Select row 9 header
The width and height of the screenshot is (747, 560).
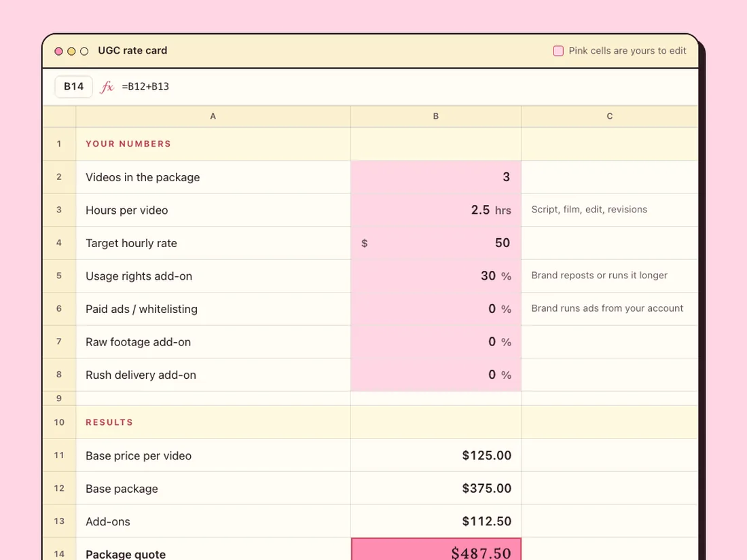pos(59,398)
